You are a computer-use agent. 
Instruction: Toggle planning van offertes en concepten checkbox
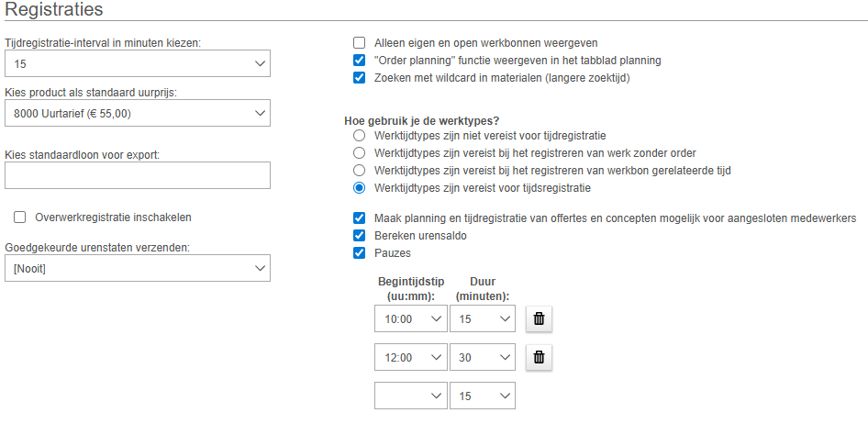[x=360, y=218]
